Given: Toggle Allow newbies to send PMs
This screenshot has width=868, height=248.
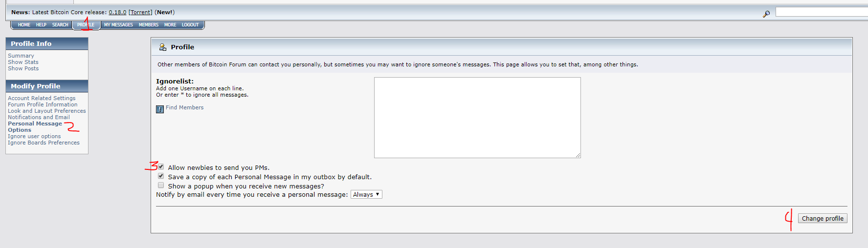Looking at the screenshot, I should [161, 166].
